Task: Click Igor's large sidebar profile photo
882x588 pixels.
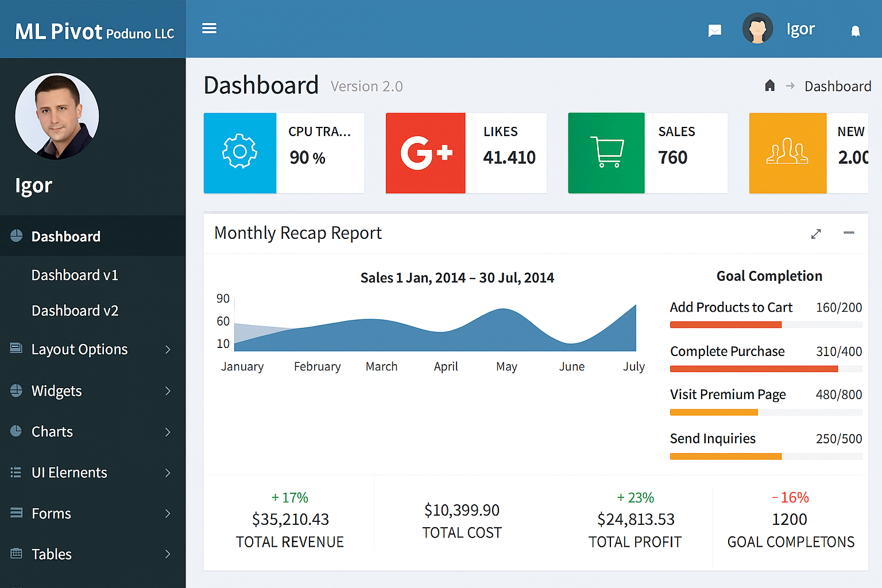Action: click(x=57, y=116)
